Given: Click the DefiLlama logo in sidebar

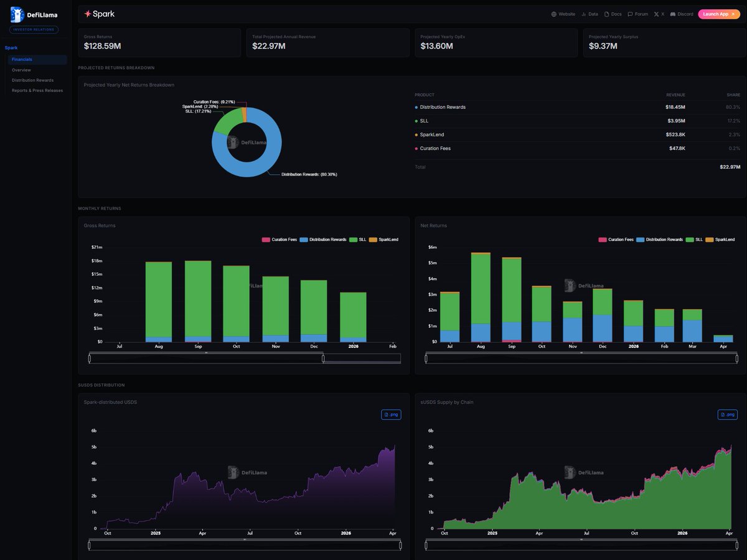Looking at the screenshot, I should click(34, 15).
